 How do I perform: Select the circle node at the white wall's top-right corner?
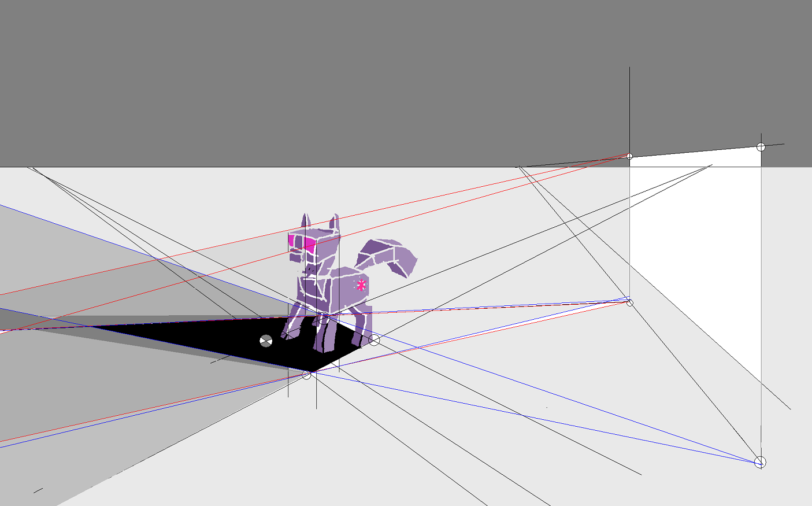coord(761,147)
